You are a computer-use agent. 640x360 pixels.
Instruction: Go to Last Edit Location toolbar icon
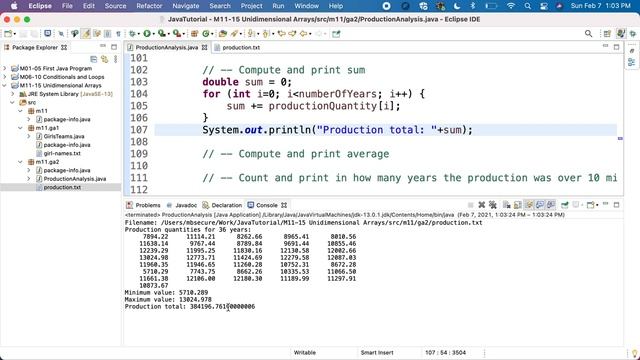pyautogui.click(x=281, y=34)
